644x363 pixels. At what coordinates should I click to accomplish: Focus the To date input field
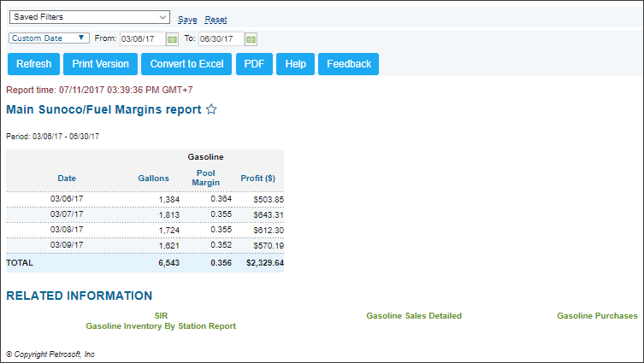pos(222,39)
